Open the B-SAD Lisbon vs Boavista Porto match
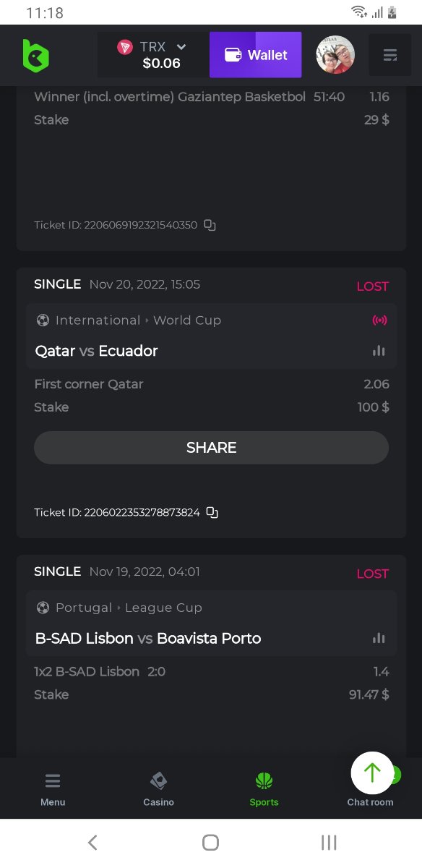 pos(148,638)
